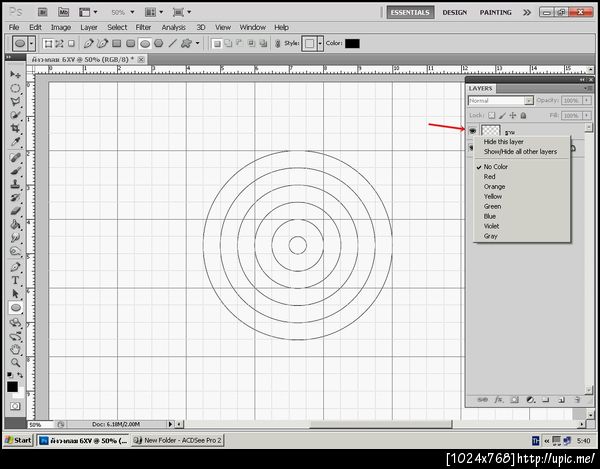Select the Clone Stamp tool
The width and height of the screenshot is (600, 469).
click(15, 184)
